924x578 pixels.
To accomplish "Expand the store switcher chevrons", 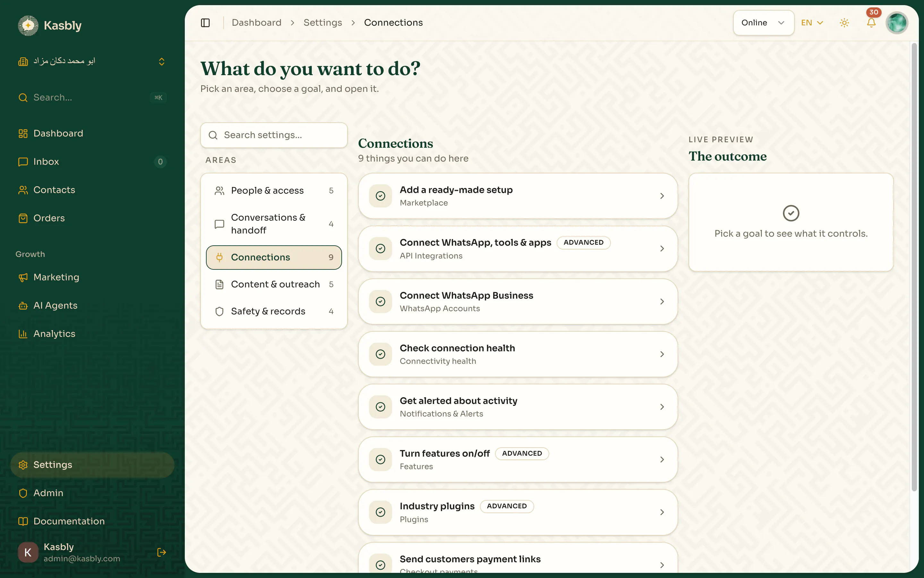I will [161, 62].
